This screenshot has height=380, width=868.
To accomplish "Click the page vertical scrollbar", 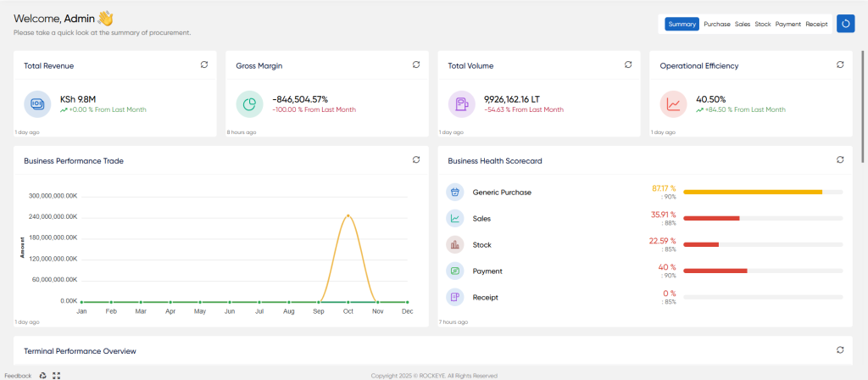I will [x=862, y=107].
